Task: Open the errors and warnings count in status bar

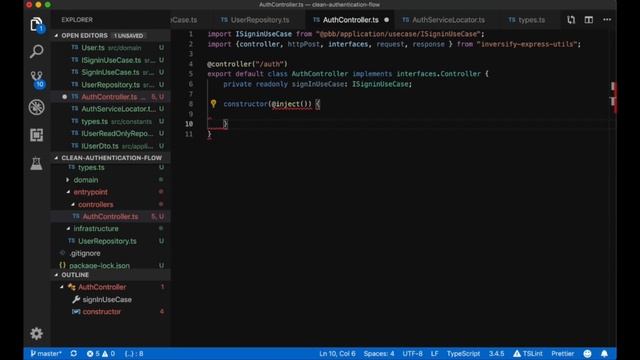Action: 100,353
